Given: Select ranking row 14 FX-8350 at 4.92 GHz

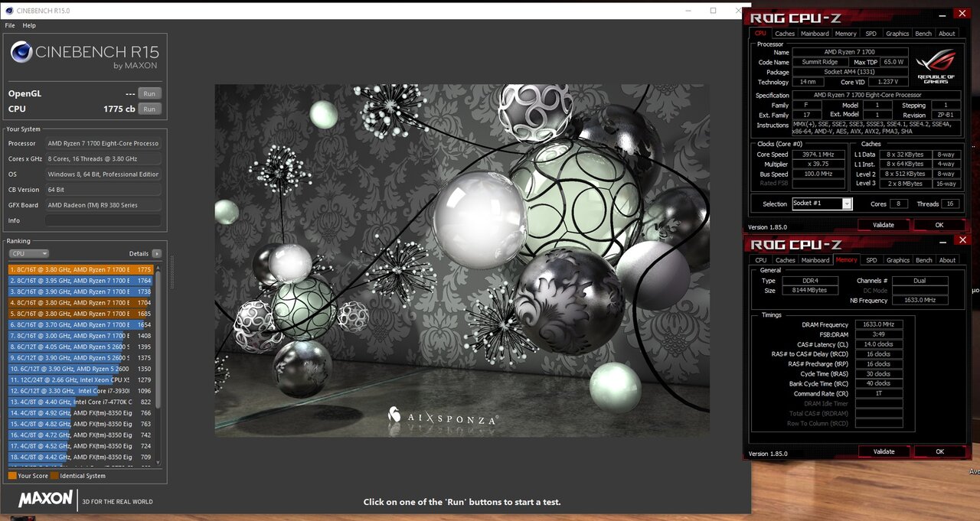Looking at the screenshot, I should tap(81, 413).
